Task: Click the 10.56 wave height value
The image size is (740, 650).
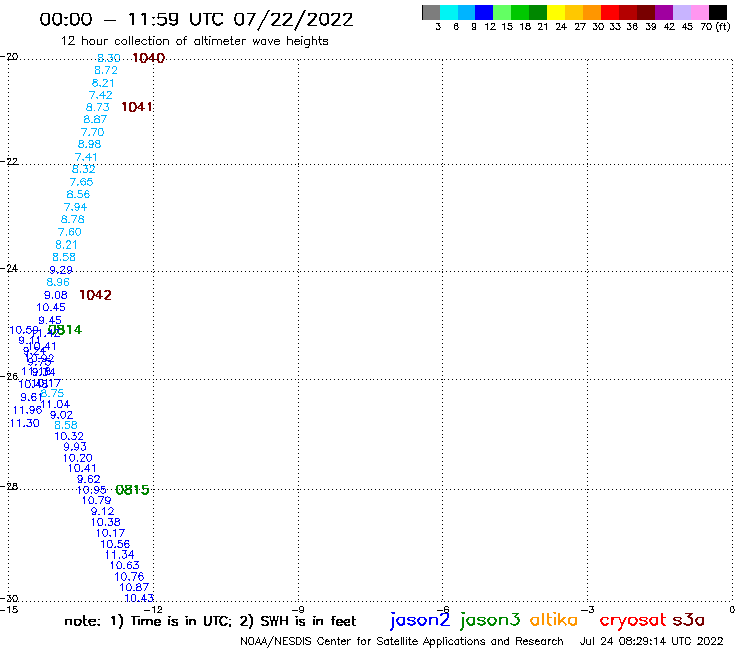Action: tap(115, 544)
